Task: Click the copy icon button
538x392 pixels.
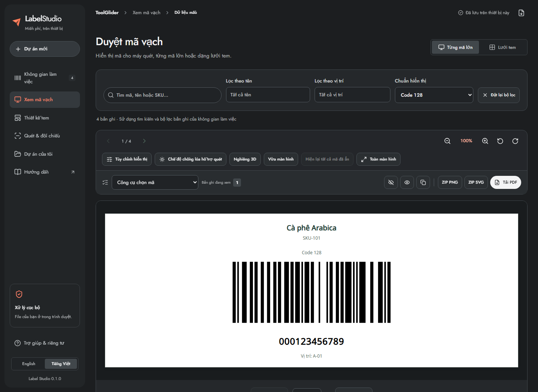Action: pos(423,183)
